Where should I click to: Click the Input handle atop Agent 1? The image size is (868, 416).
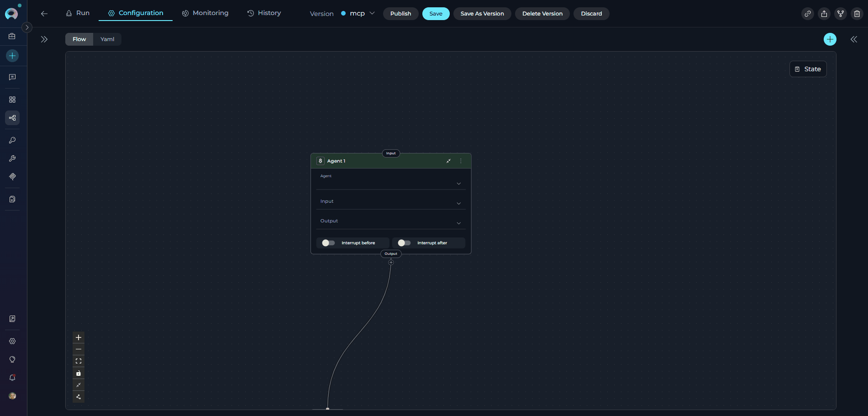click(391, 153)
